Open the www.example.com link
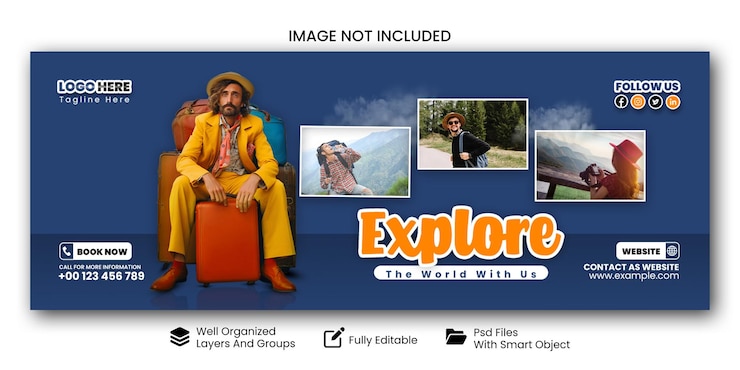Viewport: 740px width, 370px height. [x=634, y=277]
